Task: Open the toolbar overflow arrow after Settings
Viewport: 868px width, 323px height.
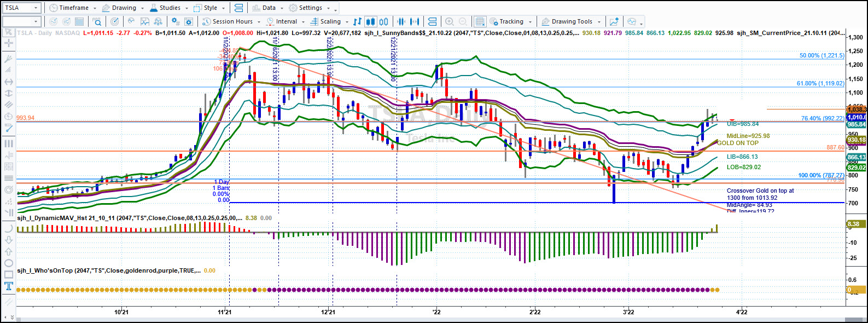Action: click(335, 9)
